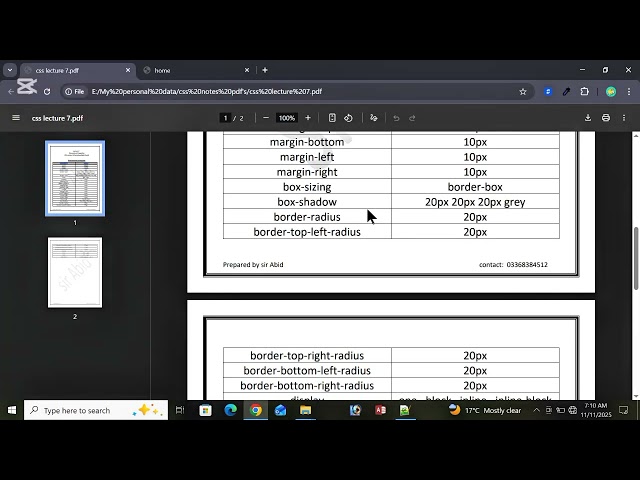The width and height of the screenshot is (640, 480).
Task: Select the page 1 thumbnail
Action: (75, 178)
